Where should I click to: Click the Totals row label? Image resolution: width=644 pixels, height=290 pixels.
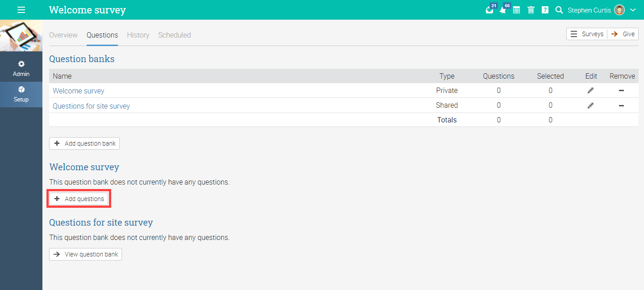(x=447, y=120)
